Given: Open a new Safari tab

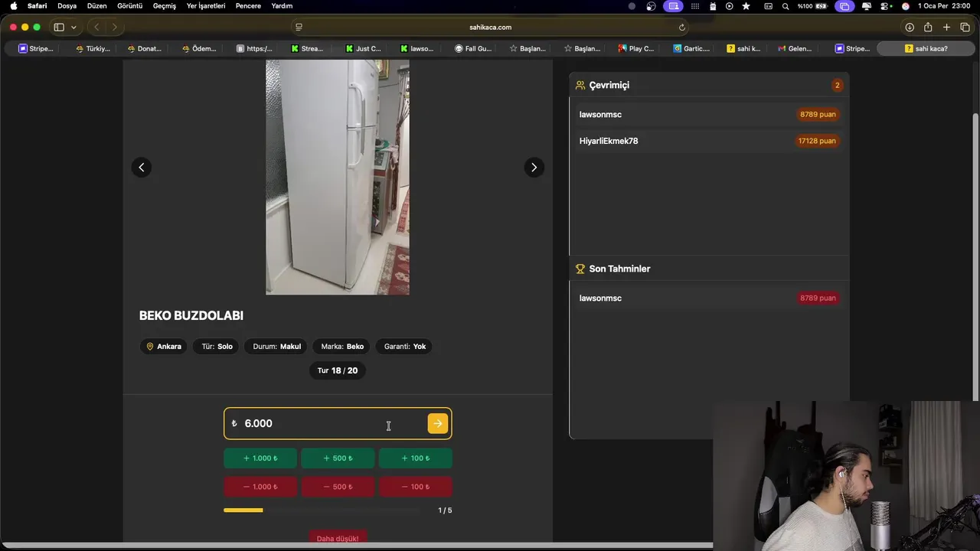Looking at the screenshot, I should (x=946, y=27).
